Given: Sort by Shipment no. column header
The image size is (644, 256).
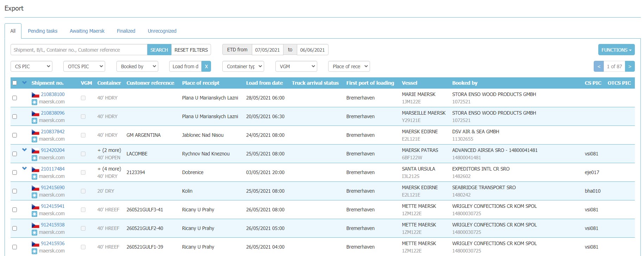Looking at the screenshot, I should point(47,83).
